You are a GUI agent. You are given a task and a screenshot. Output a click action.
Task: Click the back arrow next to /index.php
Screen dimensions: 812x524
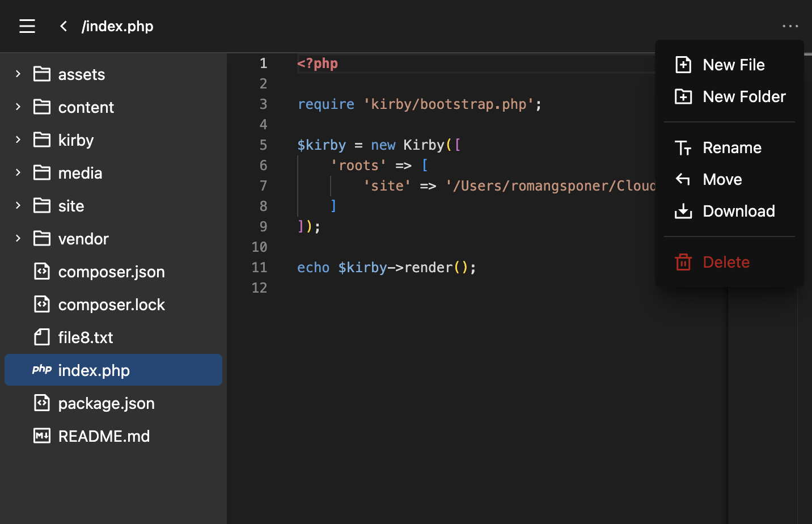coord(63,26)
